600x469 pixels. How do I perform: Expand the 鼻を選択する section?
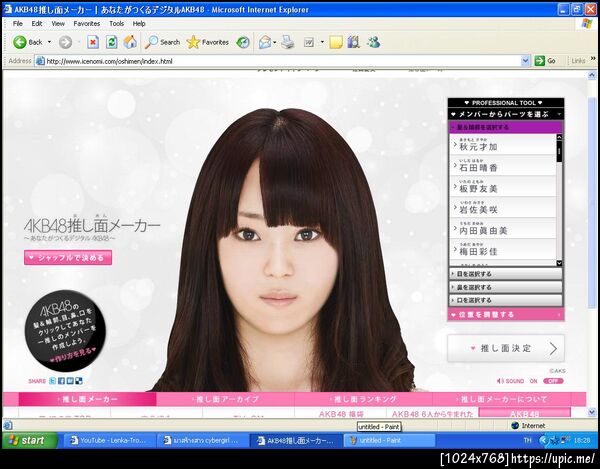505,287
